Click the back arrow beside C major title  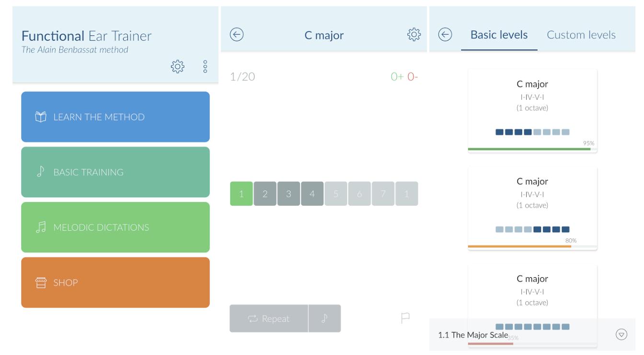pos(237,35)
